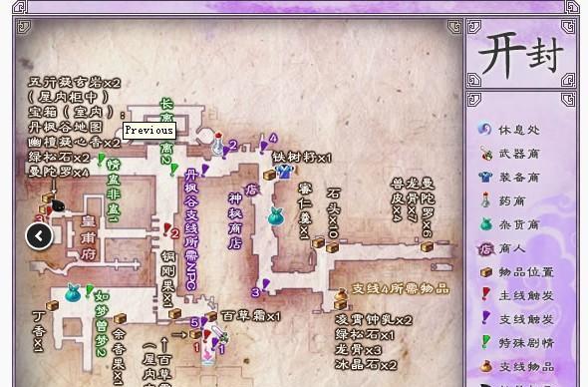
Task: Click the treasure chest beside 兽皮 label
Action: [428, 246]
